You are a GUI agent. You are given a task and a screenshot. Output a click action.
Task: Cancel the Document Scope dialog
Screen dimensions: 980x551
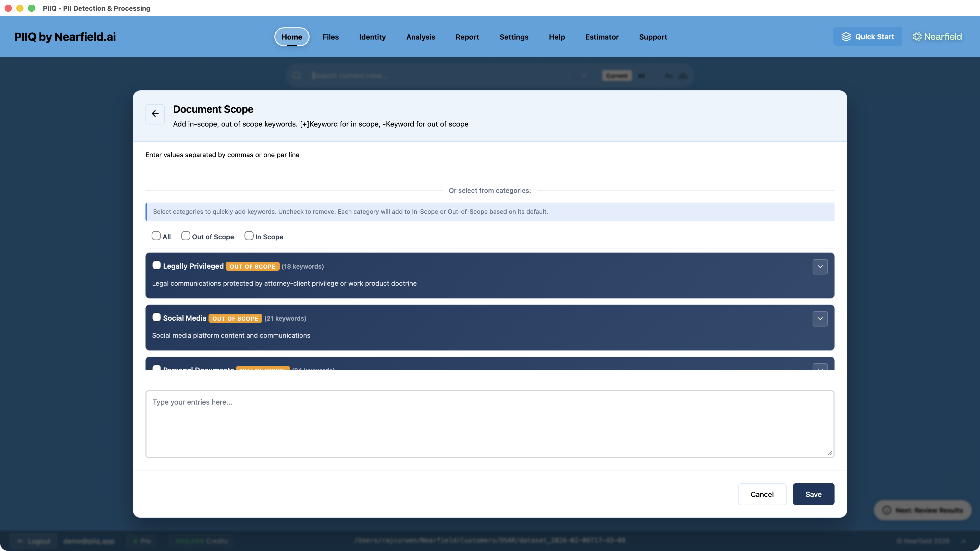pyautogui.click(x=762, y=494)
